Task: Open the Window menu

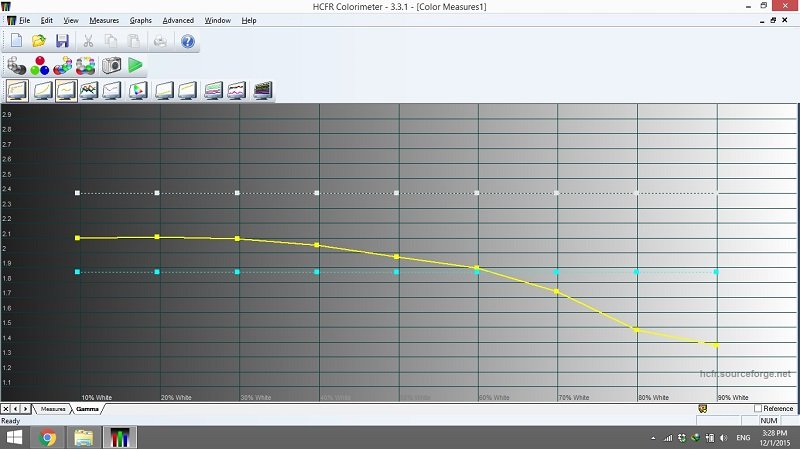Action: coord(218,20)
